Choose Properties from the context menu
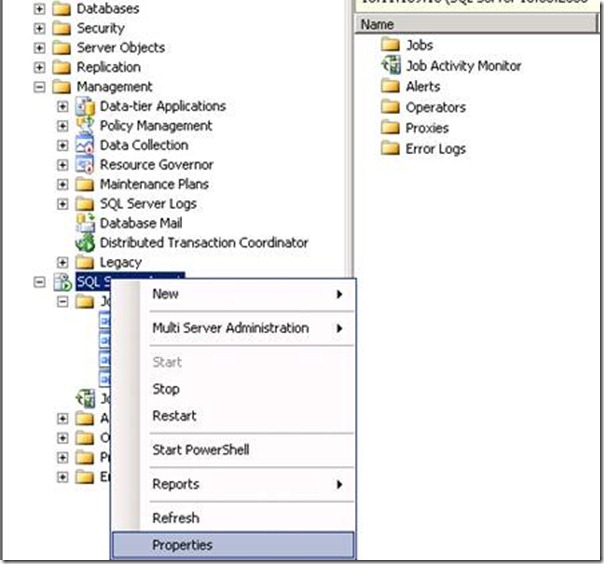Image resolution: width=604 pixels, height=564 pixels. pyautogui.click(x=182, y=545)
